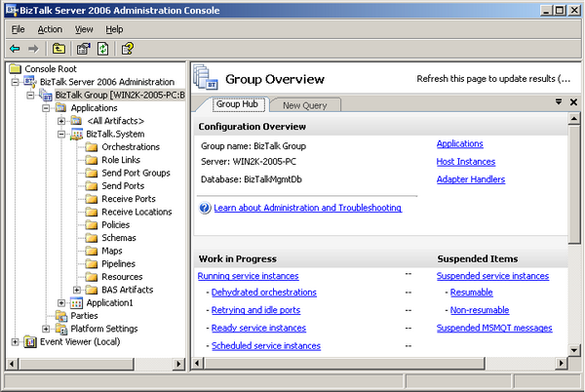Click the Send Port Groups folder icon
The width and height of the screenshot is (585, 392).
(92, 173)
